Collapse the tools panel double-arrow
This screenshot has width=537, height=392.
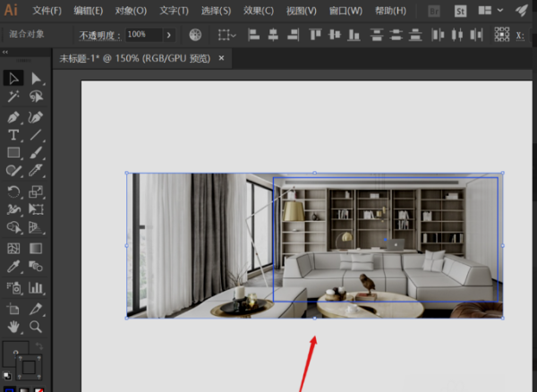click(5, 52)
